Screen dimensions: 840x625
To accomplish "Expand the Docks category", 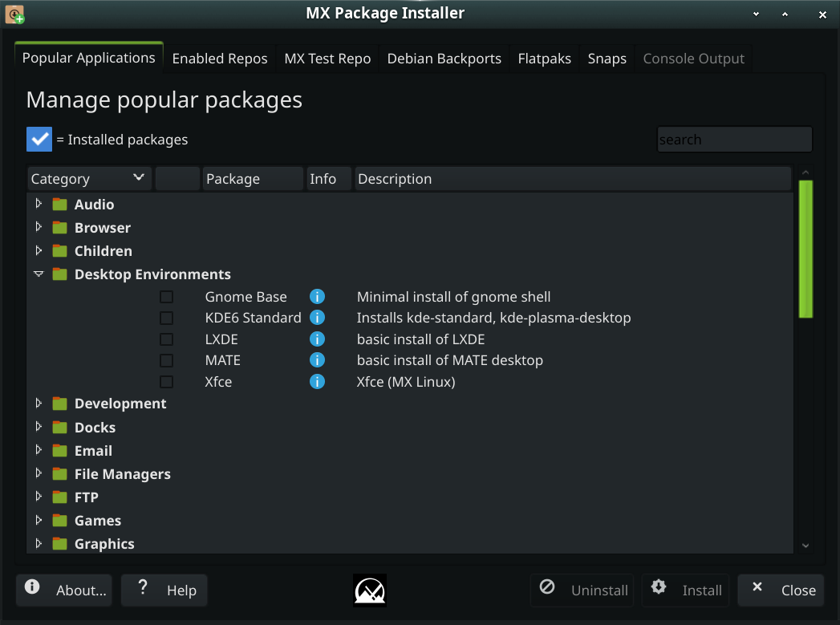I will pos(39,427).
